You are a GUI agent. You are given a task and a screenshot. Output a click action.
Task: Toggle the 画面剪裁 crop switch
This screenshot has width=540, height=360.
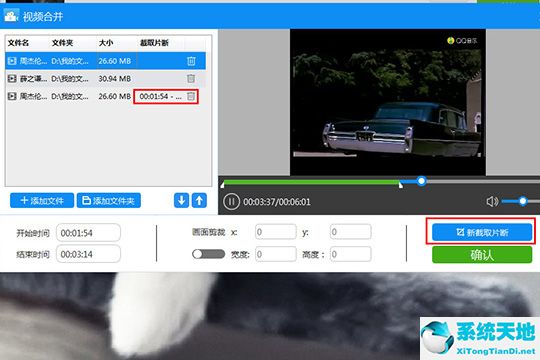[208, 254]
